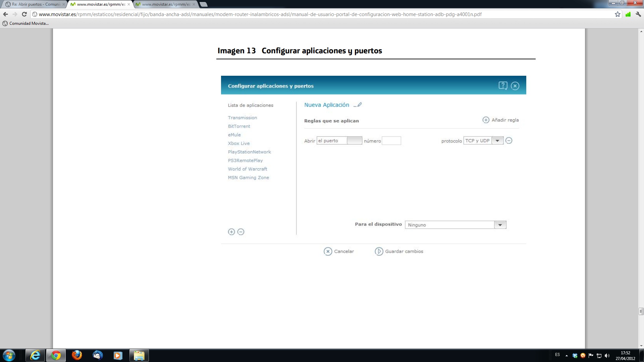Close the Configurar aplicaciones y puertos dialog
The width and height of the screenshot is (644, 362).
(515, 86)
